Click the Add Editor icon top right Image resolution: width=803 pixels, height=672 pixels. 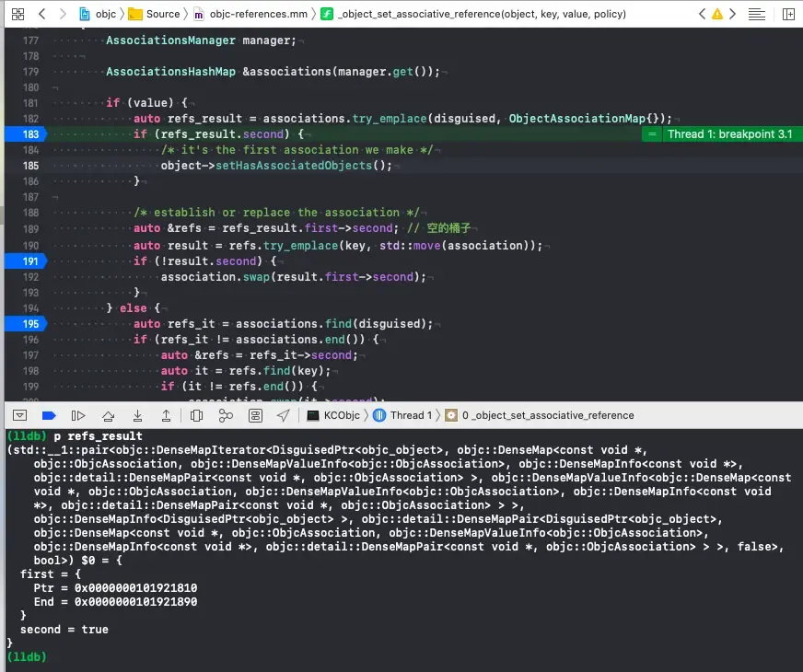click(788, 14)
